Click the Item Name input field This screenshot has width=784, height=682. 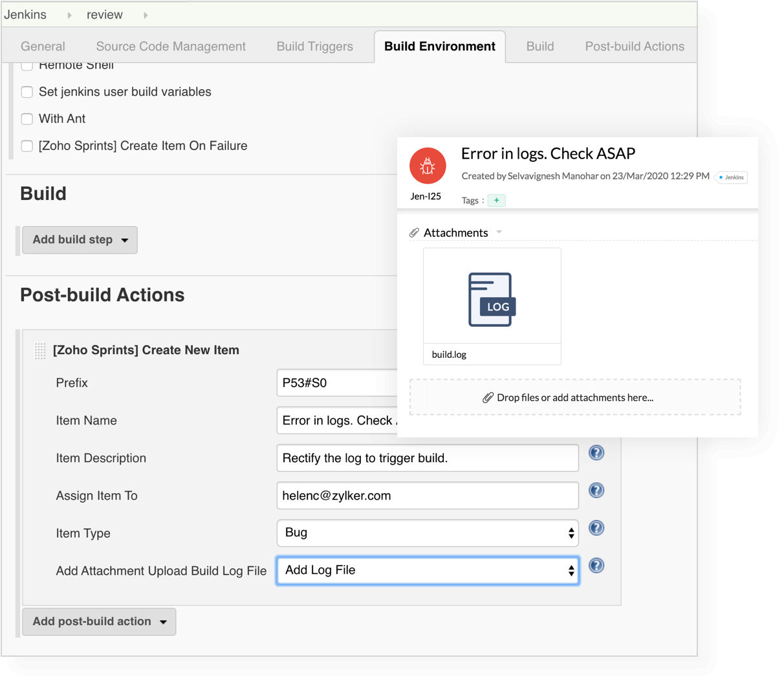(337, 421)
